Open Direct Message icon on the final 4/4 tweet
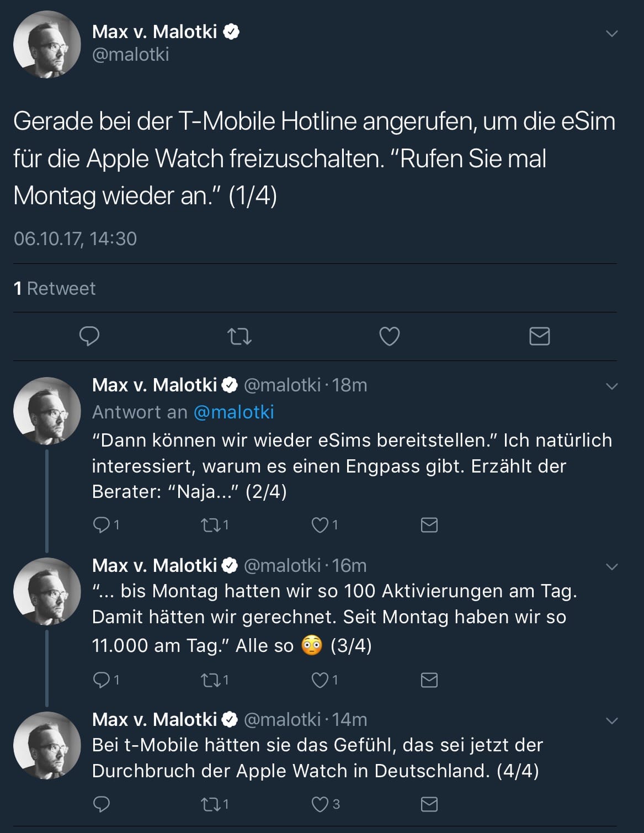644x833 pixels. click(430, 806)
